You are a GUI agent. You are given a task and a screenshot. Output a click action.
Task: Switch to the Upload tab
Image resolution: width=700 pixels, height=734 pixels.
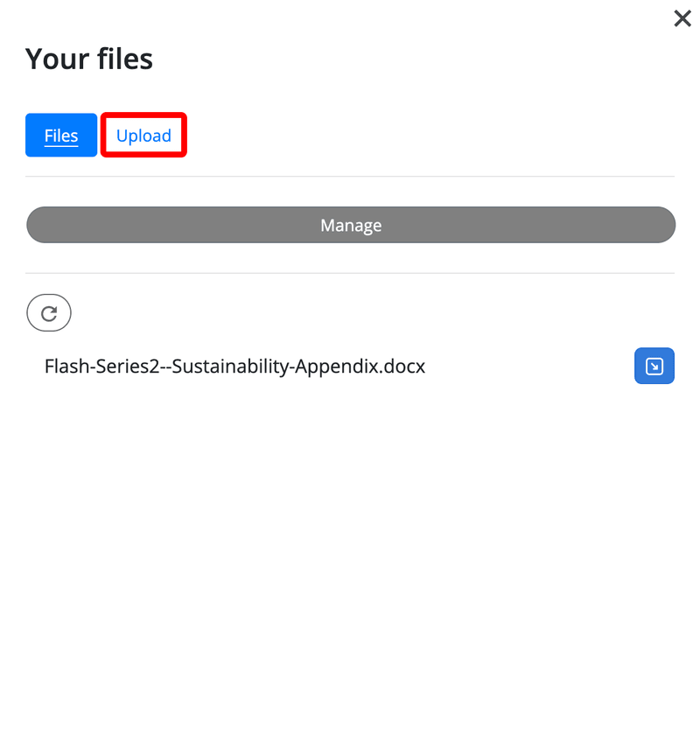pyautogui.click(x=143, y=136)
